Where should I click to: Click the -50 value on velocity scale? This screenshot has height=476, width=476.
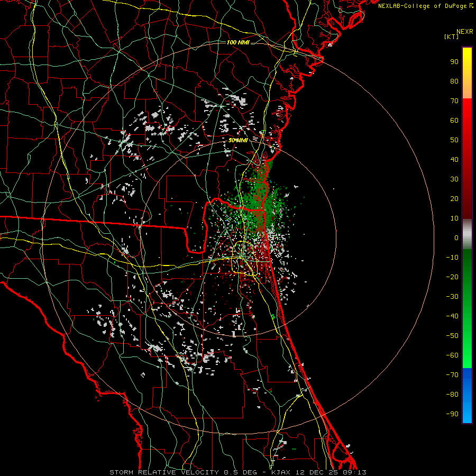(x=452, y=336)
